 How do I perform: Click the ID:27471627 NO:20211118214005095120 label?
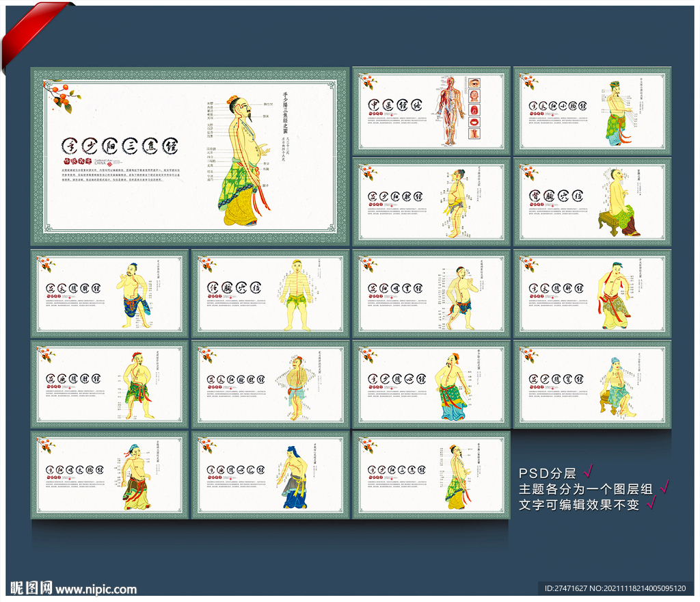click(x=615, y=588)
